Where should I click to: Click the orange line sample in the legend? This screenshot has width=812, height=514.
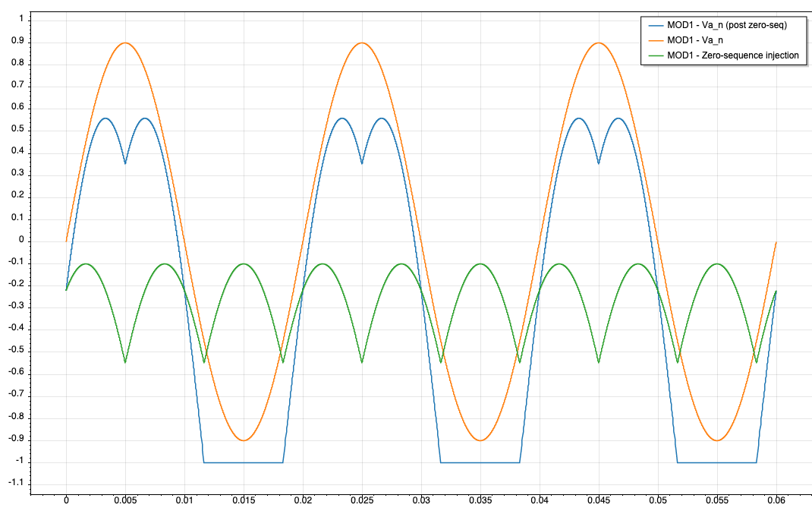pyautogui.click(x=653, y=40)
